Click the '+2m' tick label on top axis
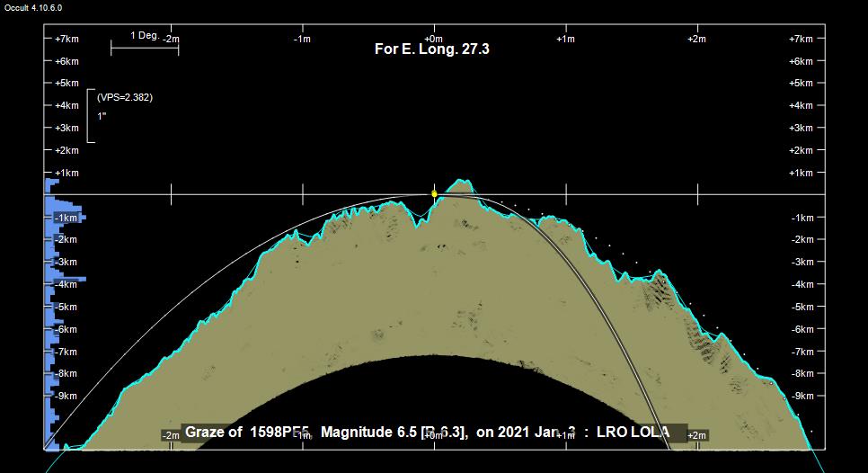 [x=696, y=39]
